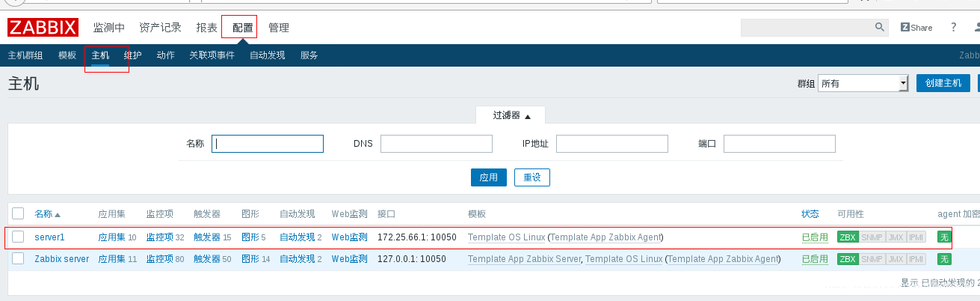Click JMX badge for Zabbix server row
980x301 pixels.
point(896,259)
